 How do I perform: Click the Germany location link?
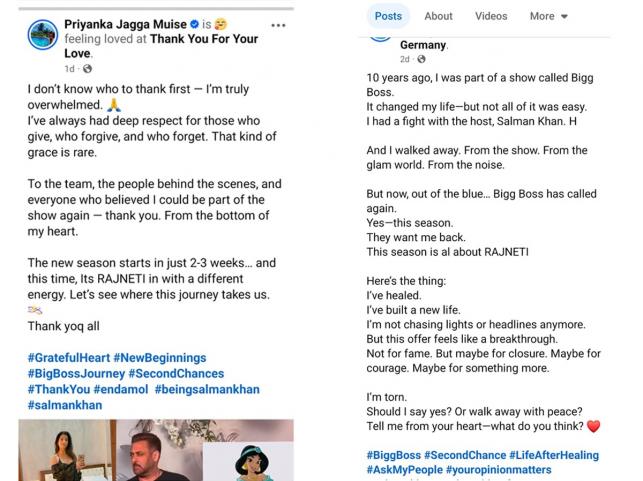423,45
